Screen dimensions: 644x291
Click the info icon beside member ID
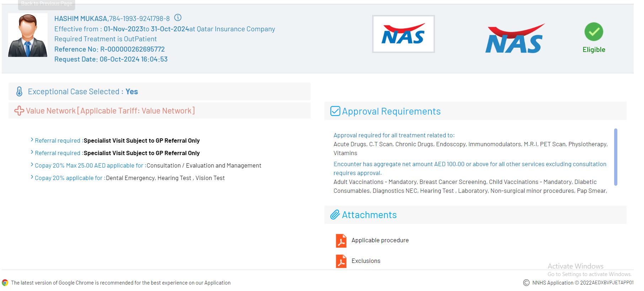tap(178, 17)
